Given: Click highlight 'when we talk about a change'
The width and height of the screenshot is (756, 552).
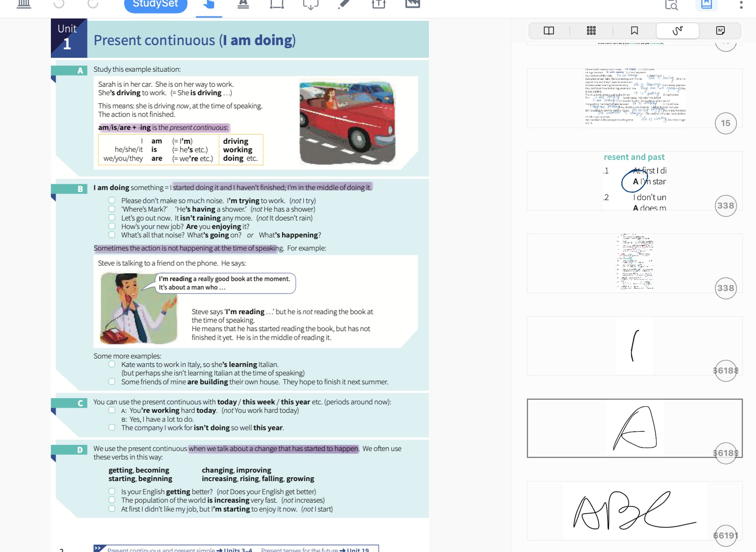Looking at the screenshot, I should tap(274, 449).
